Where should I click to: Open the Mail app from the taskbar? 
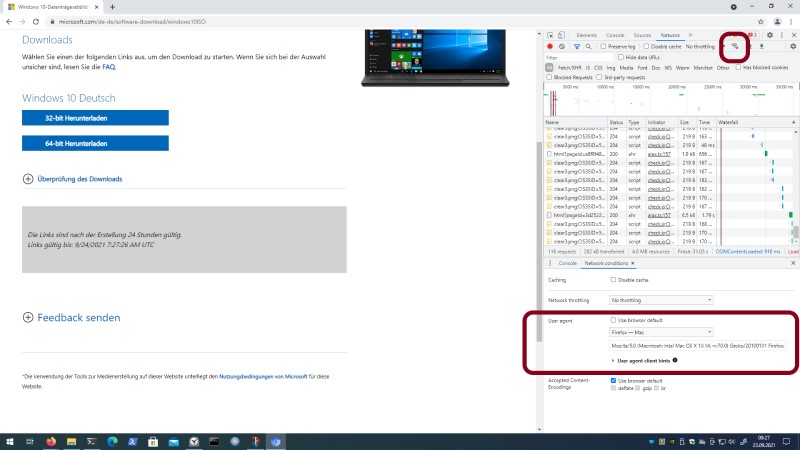click(173, 441)
